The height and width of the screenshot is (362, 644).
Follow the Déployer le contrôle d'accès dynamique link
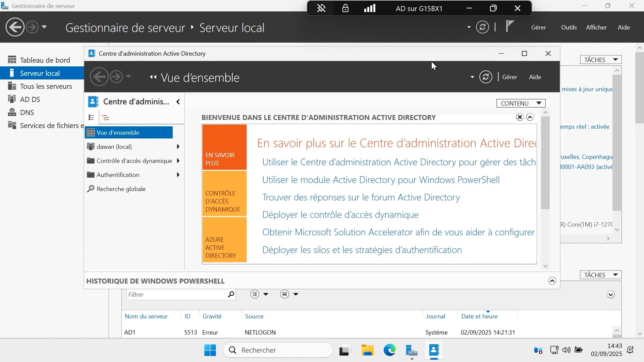point(340,215)
